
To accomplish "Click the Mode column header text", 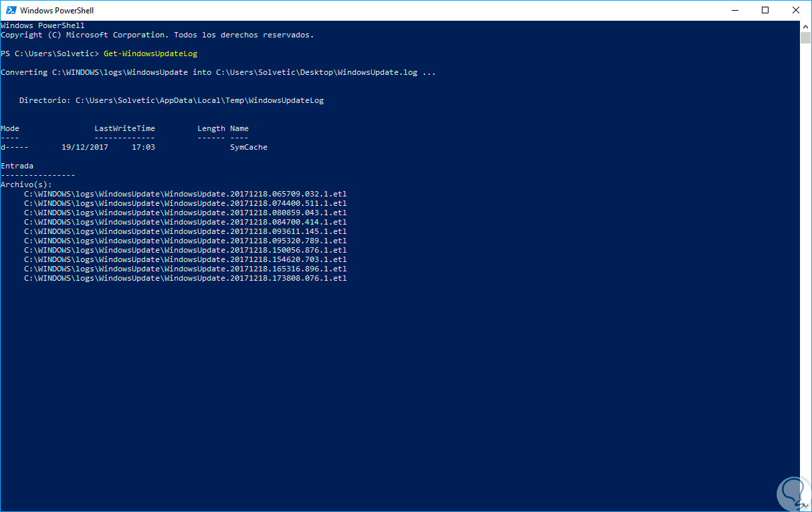I will point(9,128).
